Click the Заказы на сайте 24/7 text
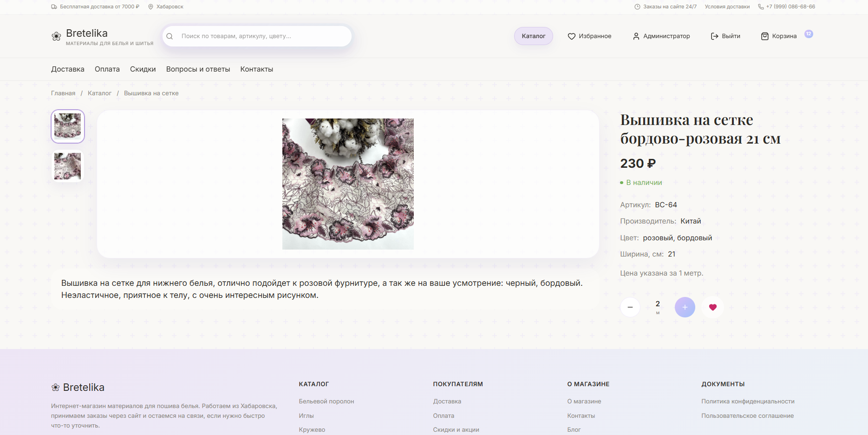This screenshot has width=868, height=435. (670, 7)
